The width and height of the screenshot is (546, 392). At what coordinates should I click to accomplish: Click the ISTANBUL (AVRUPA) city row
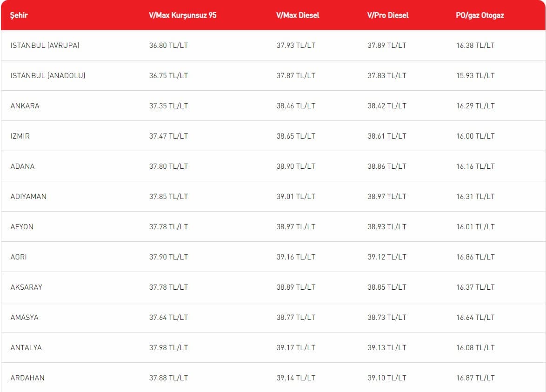45,46
